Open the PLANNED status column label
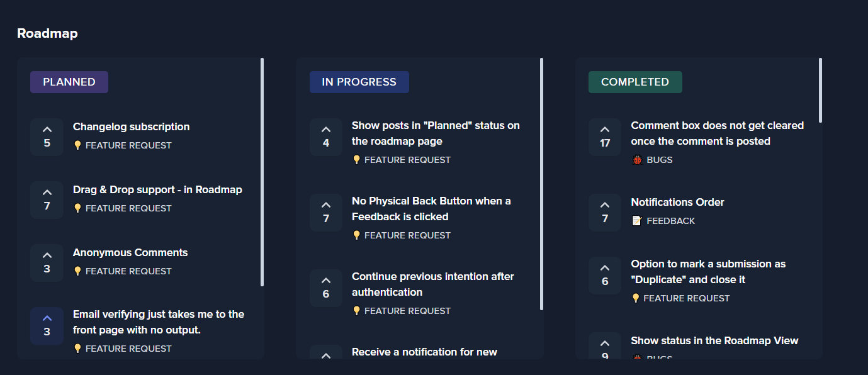The image size is (868, 375). [x=69, y=82]
